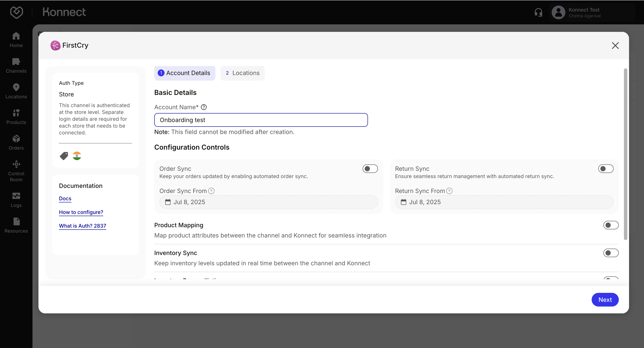Click the India flag icon
Screen dimensions: 644x348
pyautogui.click(x=77, y=156)
